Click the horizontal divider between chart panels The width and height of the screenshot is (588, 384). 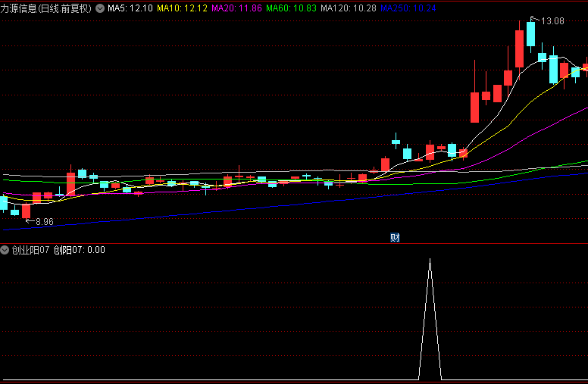coord(294,243)
